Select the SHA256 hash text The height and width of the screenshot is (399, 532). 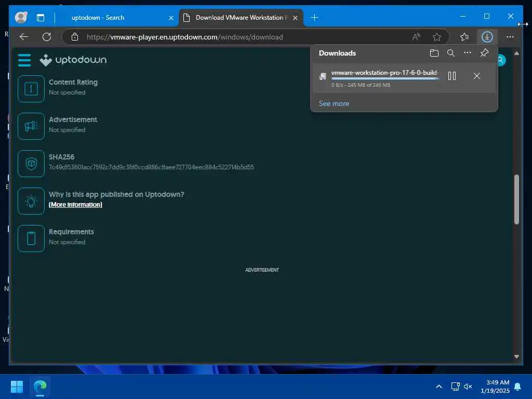pos(151,167)
